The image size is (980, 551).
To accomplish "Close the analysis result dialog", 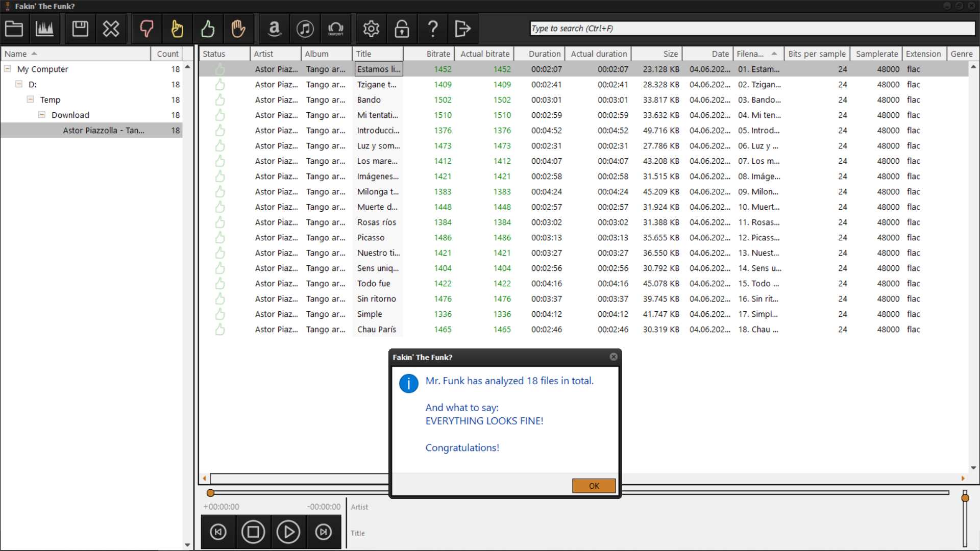I will 614,357.
